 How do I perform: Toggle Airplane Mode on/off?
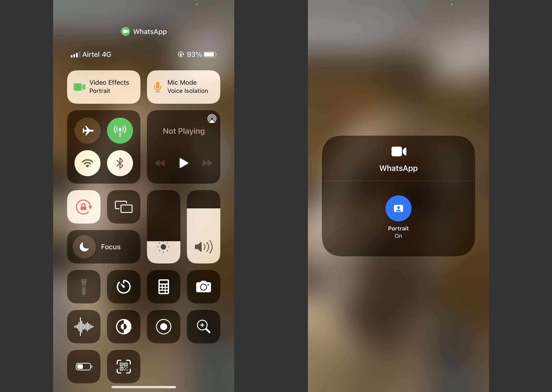tap(88, 130)
